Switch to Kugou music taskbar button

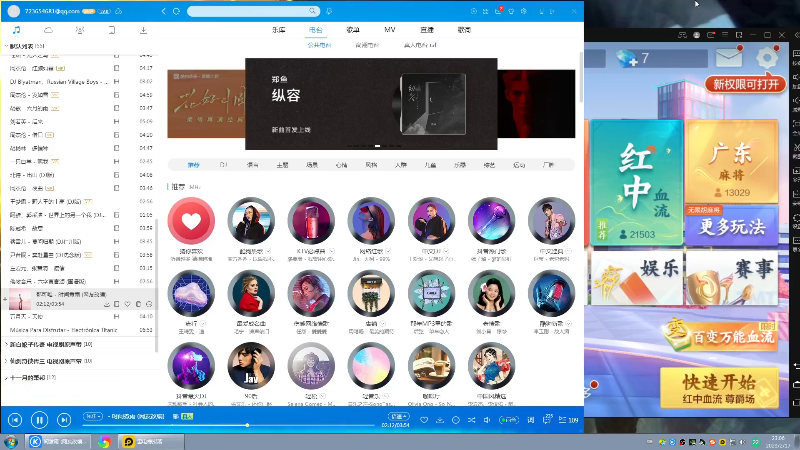click(58, 442)
